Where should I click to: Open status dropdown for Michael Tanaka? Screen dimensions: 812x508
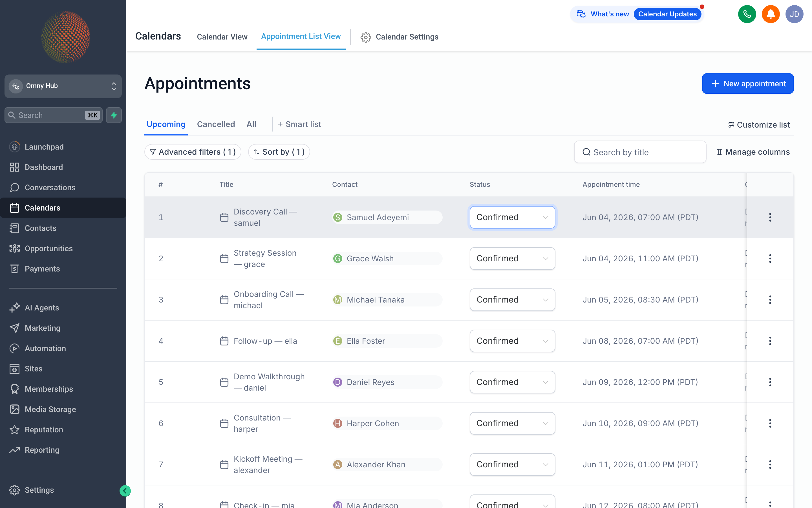(x=512, y=300)
